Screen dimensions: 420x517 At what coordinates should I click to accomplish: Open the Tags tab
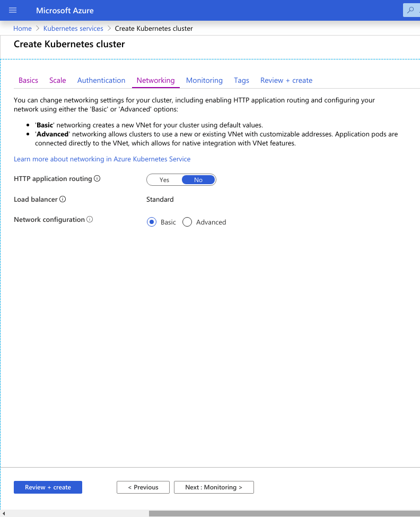(241, 81)
